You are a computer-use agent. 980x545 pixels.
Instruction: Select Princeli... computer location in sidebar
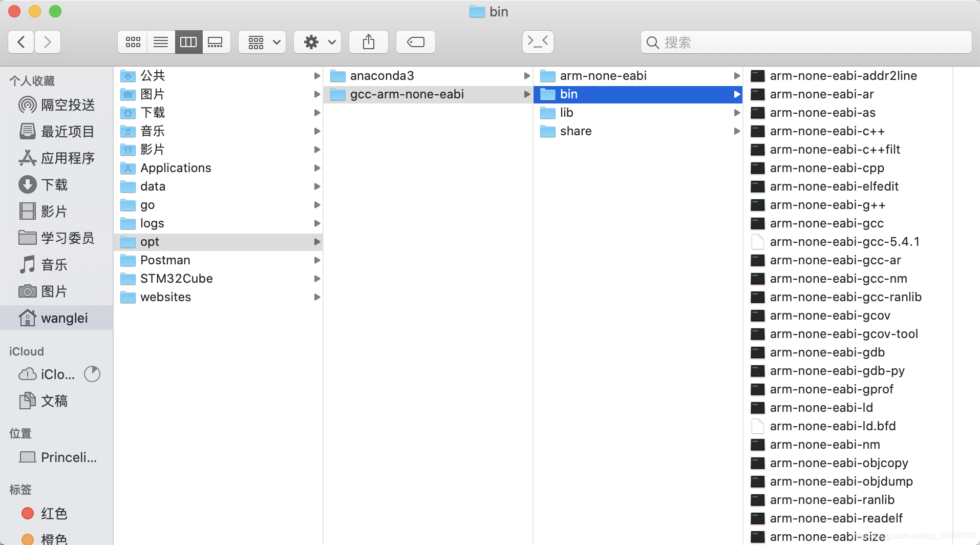tap(56, 457)
